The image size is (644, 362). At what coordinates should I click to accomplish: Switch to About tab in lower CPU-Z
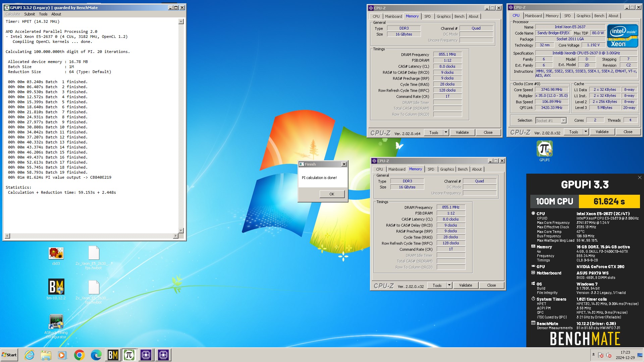click(477, 169)
